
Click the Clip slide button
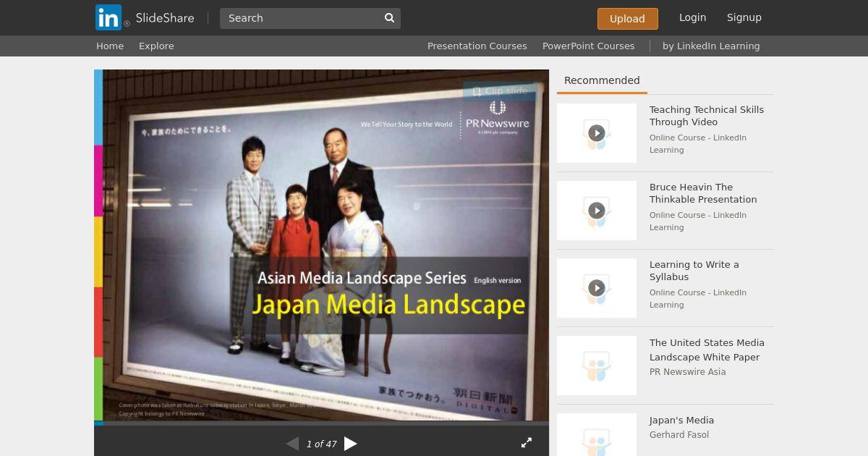click(500, 91)
